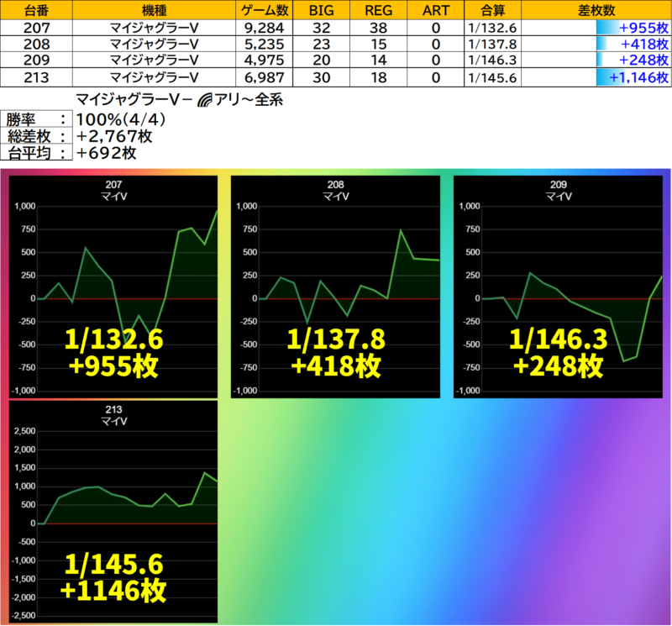Open the 209 マイV slump graph
Image resolution: width=672 pixels, height=626 pixels.
(x=558, y=287)
